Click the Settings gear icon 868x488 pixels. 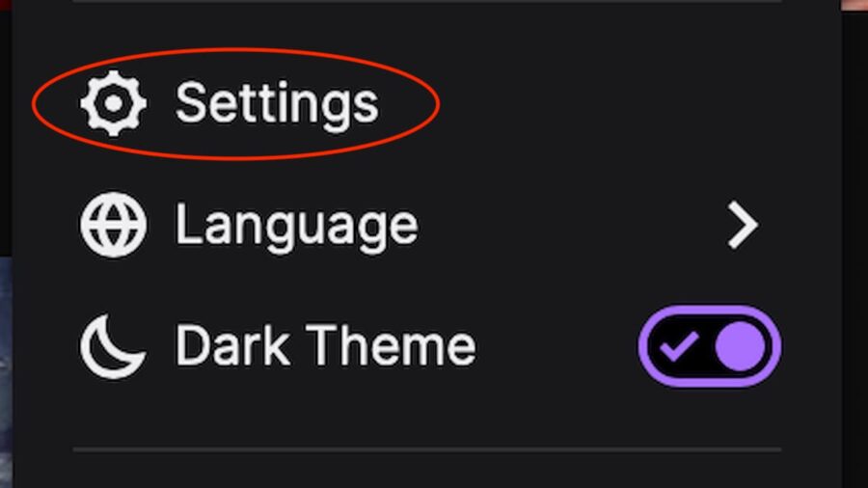[x=114, y=103]
